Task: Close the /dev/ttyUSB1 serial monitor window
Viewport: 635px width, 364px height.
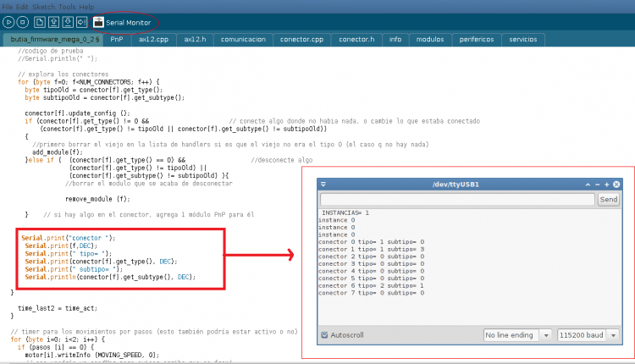Action: tap(616, 184)
